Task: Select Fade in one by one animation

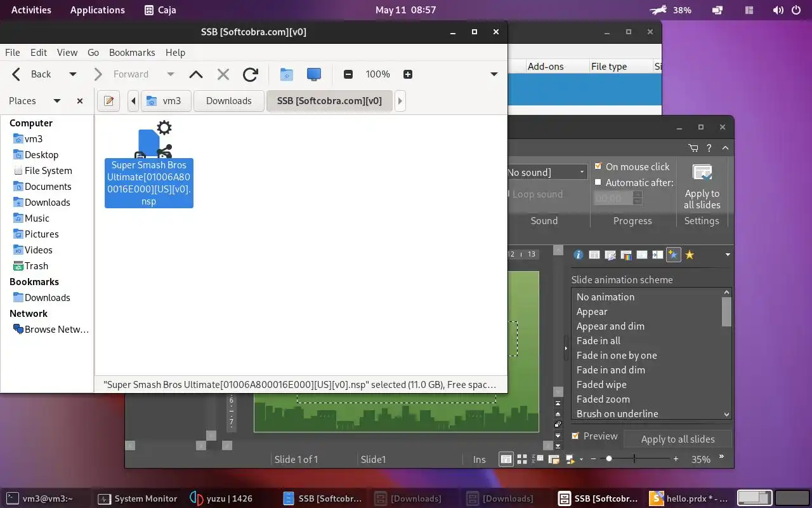Action: pos(617,356)
